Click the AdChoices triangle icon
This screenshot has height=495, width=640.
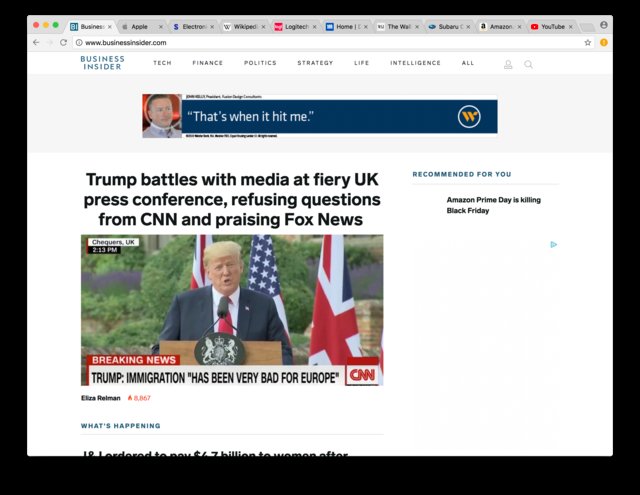coord(553,244)
